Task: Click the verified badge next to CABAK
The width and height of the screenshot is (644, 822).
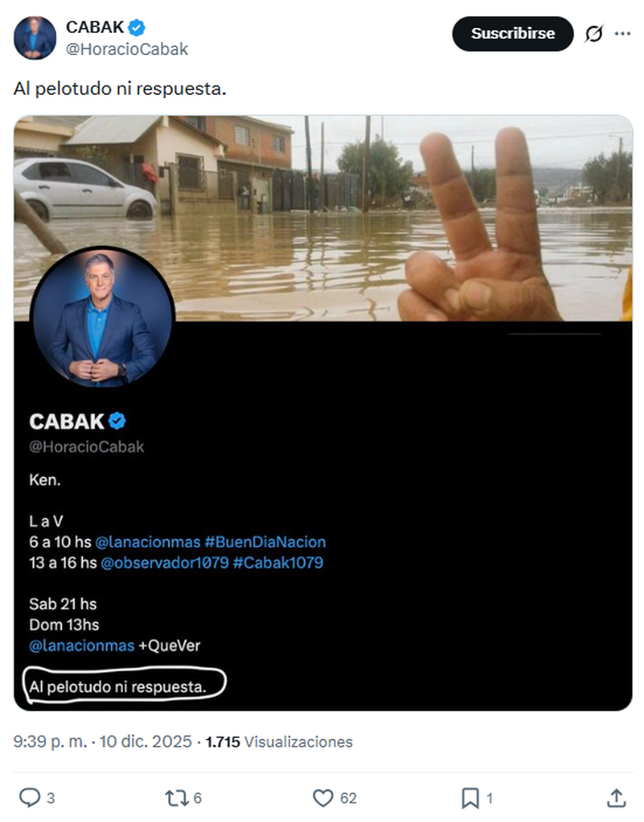Action: 134,26
